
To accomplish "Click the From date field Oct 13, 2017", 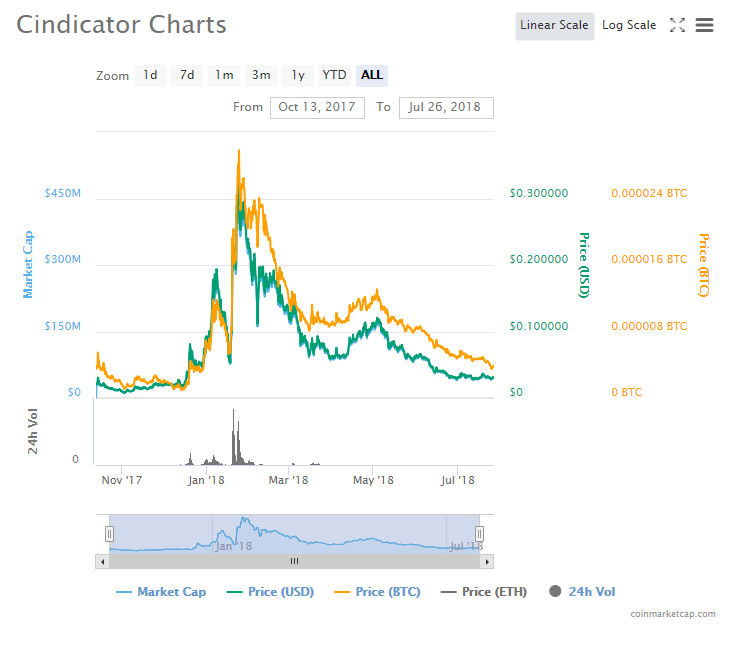I will (x=317, y=108).
